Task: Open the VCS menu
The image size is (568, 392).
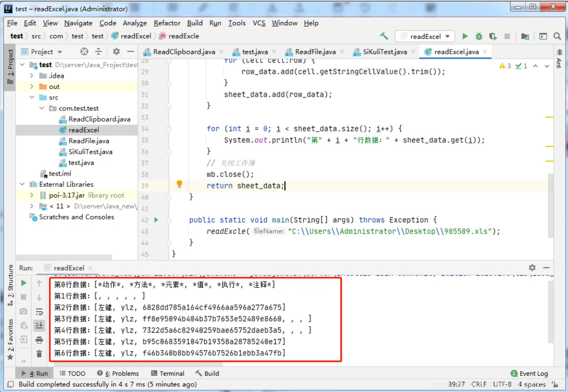Action: pyautogui.click(x=259, y=23)
